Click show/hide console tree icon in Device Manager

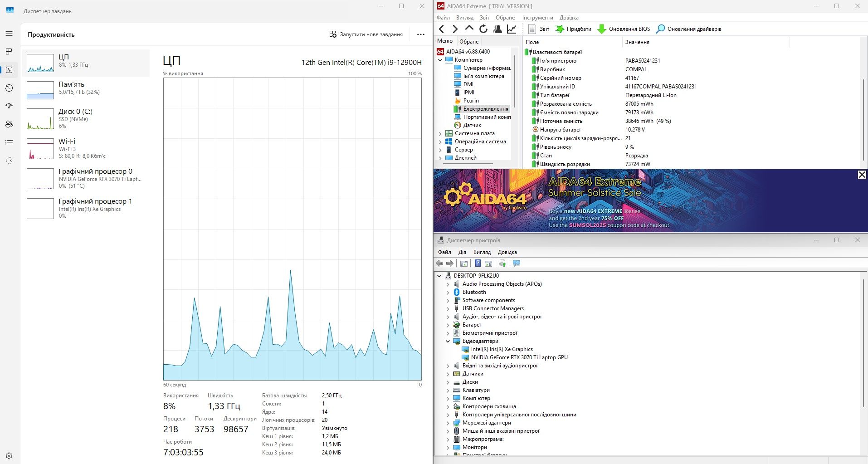pos(464,264)
